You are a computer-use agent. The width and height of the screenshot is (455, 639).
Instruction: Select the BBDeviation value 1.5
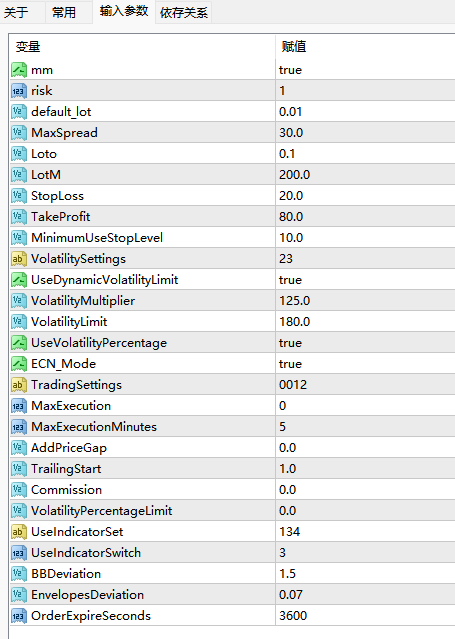287,574
